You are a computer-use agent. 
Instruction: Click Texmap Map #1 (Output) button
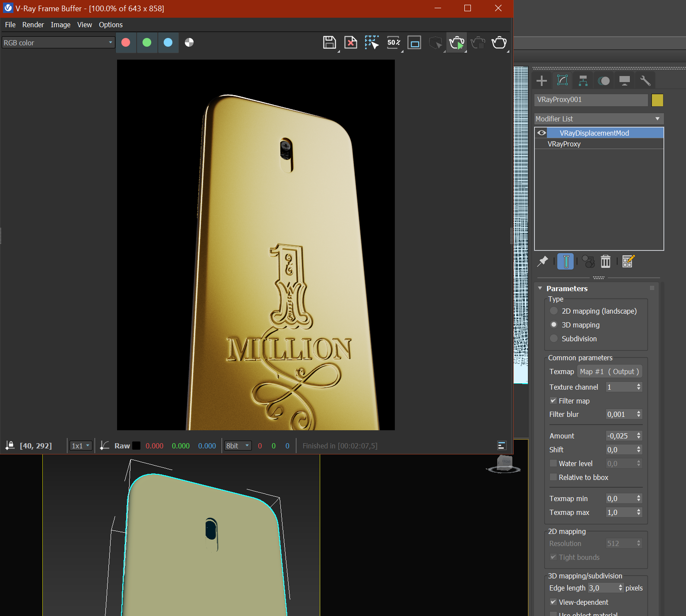click(610, 372)
